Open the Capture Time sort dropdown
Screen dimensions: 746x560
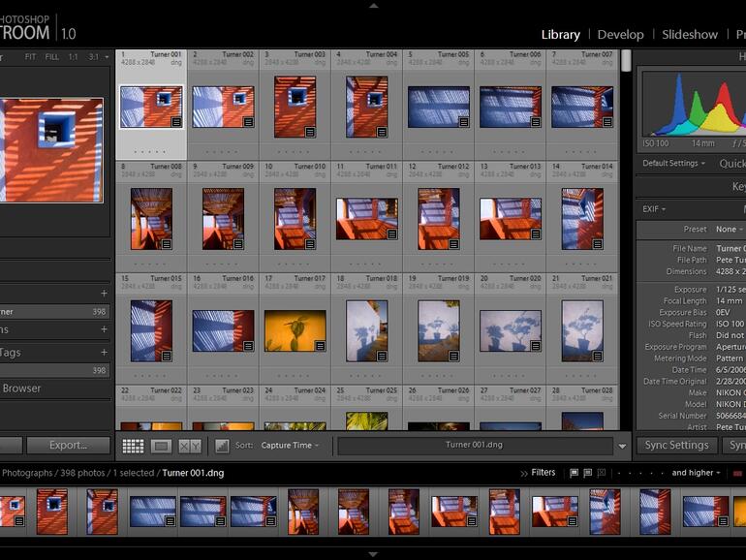coord(291,446)
